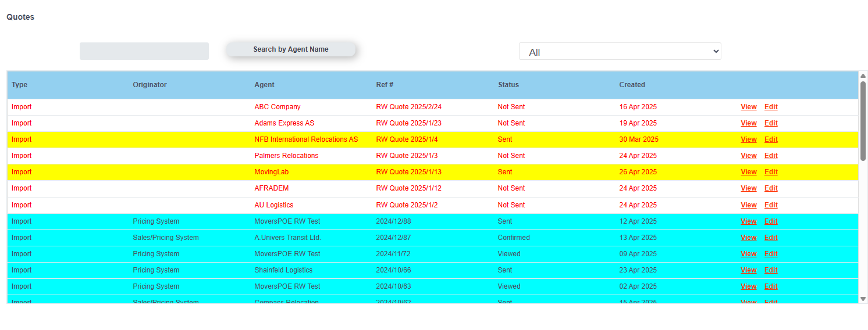868x330 pixels.
Task: View the Adams Express AS quote
Action: (749, 123)
